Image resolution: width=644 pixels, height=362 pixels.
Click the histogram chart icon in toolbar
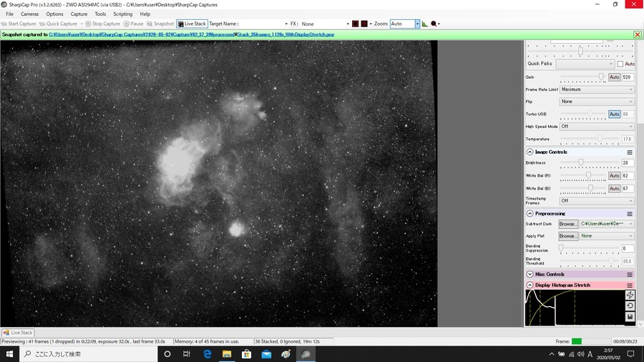[424, 24]
